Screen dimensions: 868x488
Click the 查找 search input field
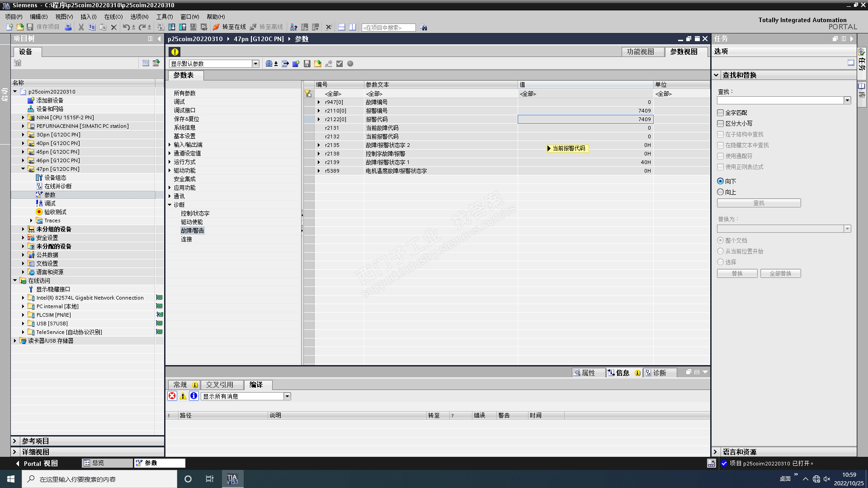[x=780, y=100]
